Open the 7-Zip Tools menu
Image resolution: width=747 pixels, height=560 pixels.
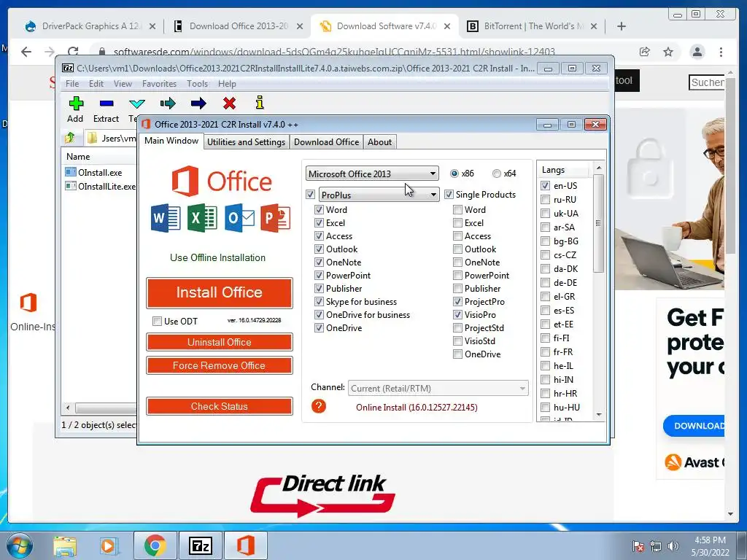click(197, 84)
